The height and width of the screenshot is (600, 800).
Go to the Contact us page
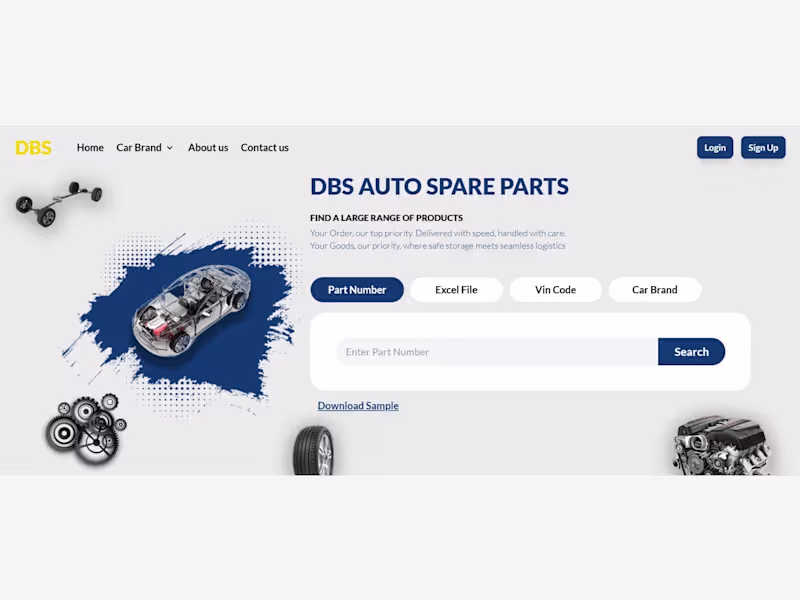[264, 147]
